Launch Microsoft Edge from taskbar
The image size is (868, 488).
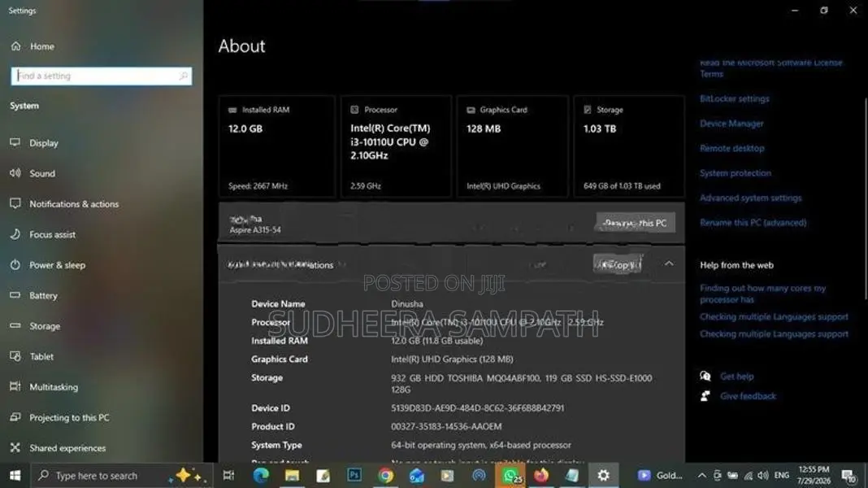[261, 475]
